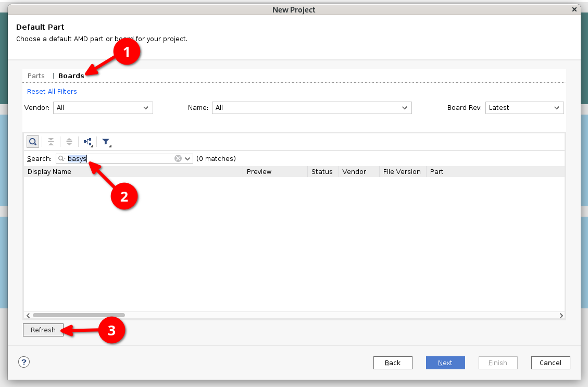
Task: Sort by Vendor column header
Action: click(x=359, y=172)
